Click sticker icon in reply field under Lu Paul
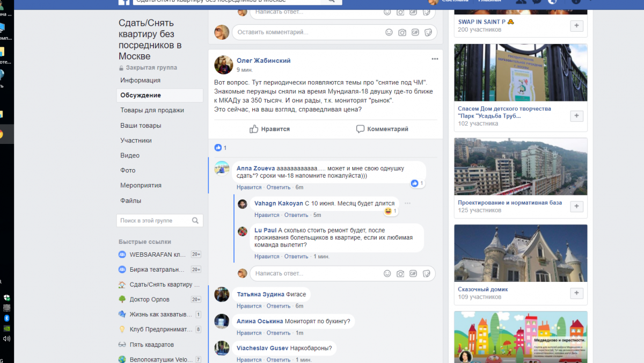Viewport: 644px width, 363px height. (427, 273)
